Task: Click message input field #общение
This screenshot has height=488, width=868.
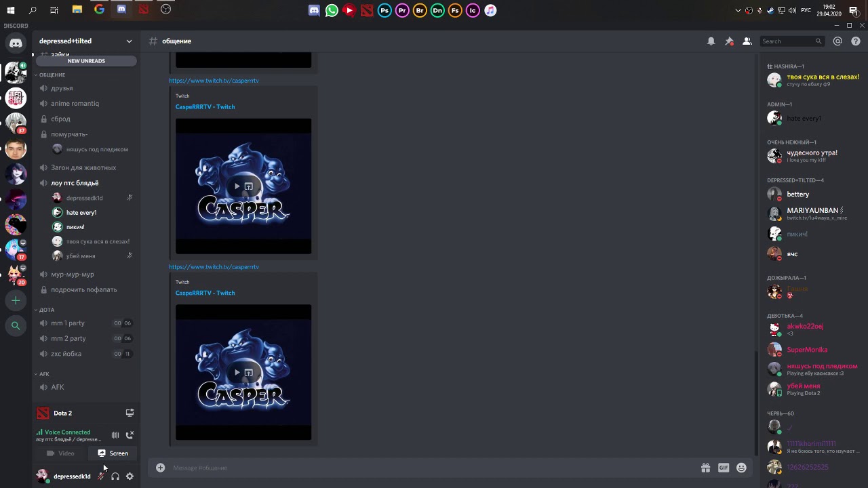Action: (434, 468)
